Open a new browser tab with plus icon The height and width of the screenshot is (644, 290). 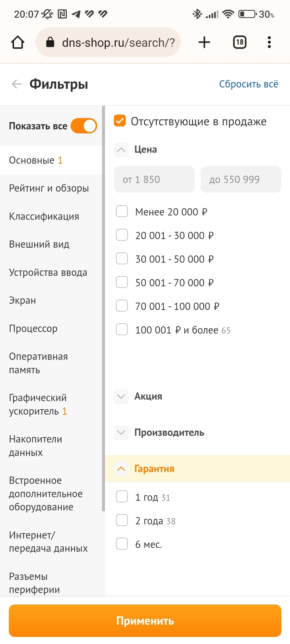click(x=204, y=42)
